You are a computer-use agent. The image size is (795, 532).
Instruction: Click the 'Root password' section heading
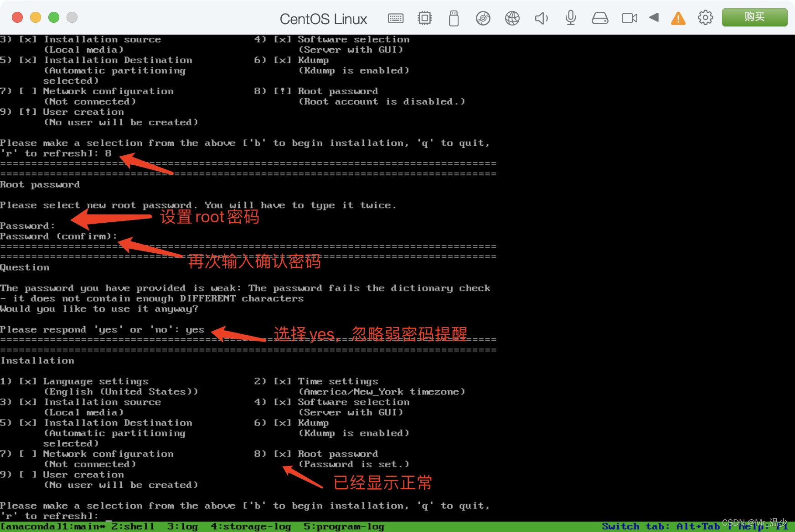(x=40, y=184)
